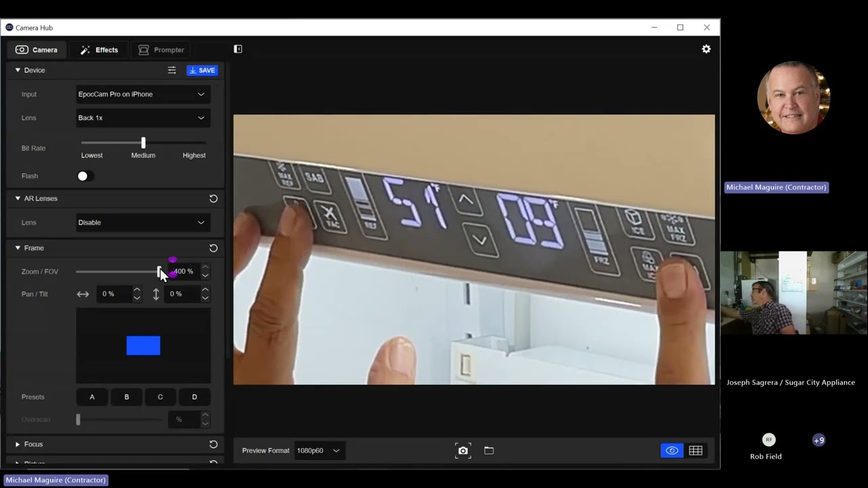Toggle the preview eye visibility
Screen dimensions: 868x488
click(x=672, y=451)
